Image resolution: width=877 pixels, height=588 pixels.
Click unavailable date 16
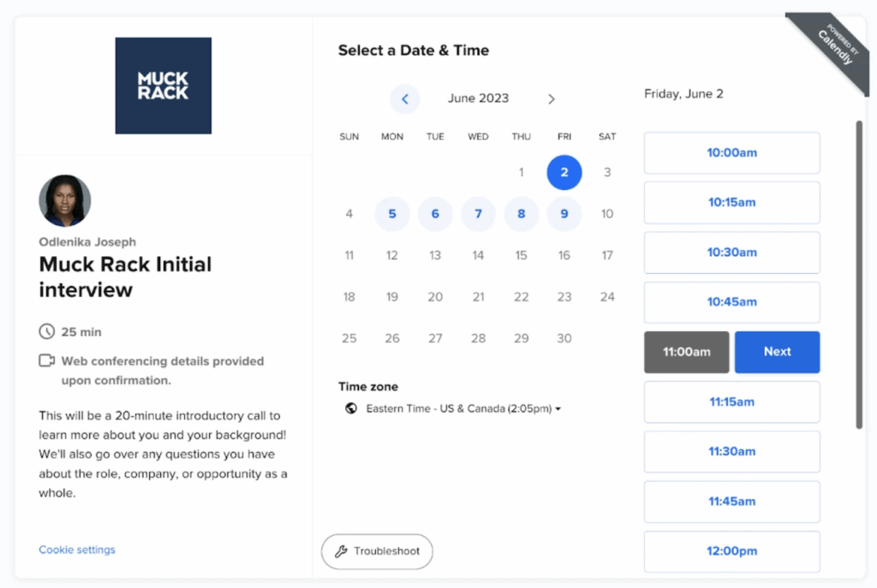(x=564, y=255)
